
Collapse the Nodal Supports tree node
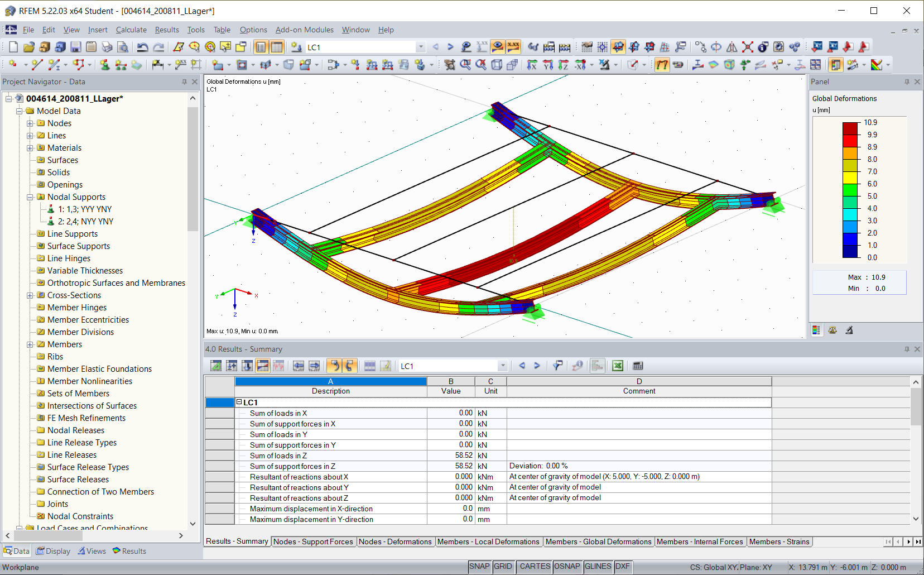30,197
